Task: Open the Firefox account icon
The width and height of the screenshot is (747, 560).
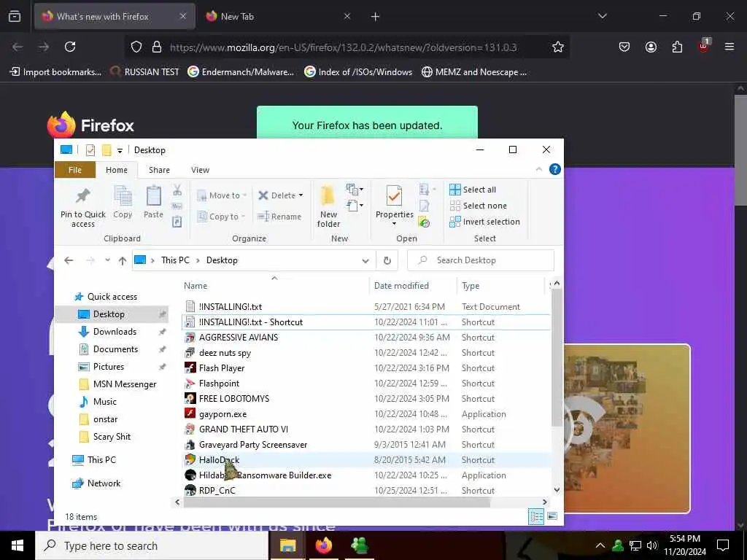Action: (651, 47)
